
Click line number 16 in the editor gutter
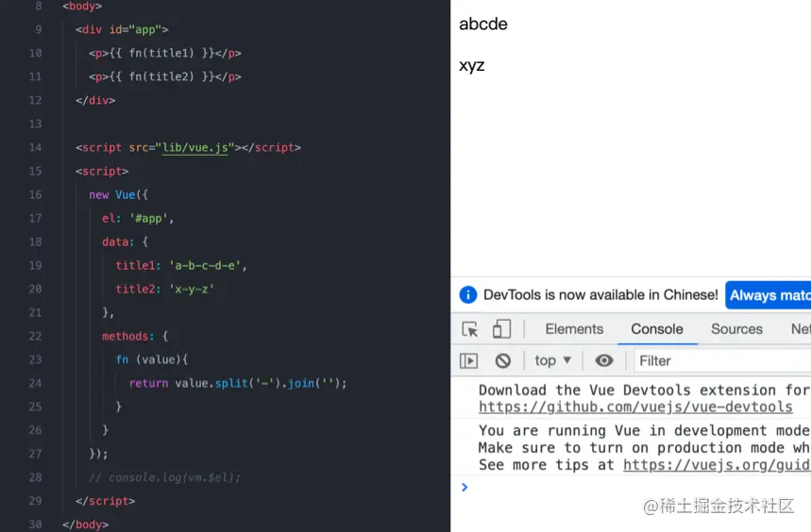[x=35, y=194]
